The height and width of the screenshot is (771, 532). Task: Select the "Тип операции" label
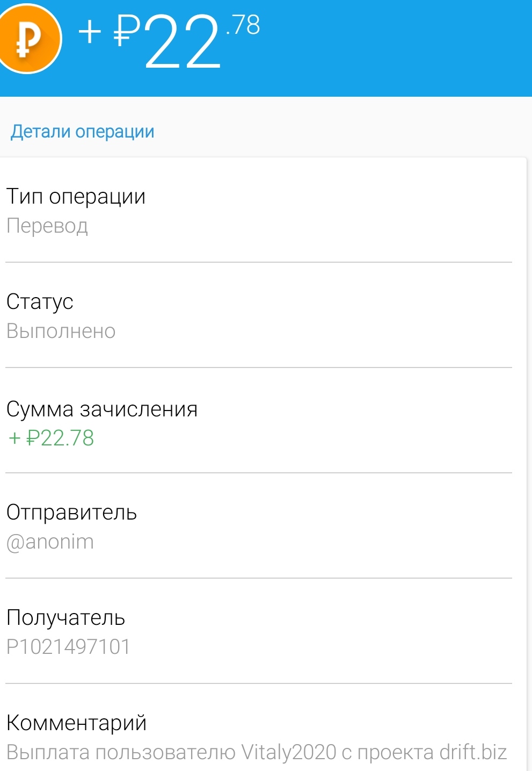tap(76, 197)
